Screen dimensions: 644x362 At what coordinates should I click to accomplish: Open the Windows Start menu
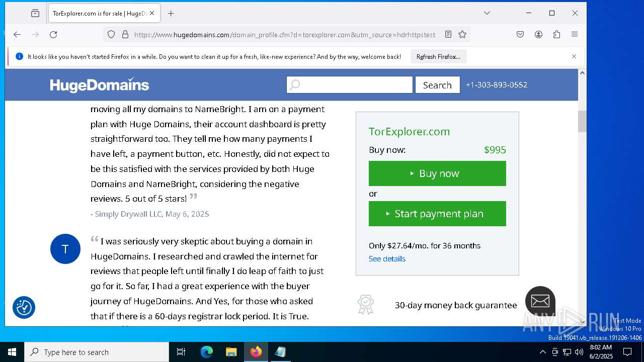(x=12, y=352)
